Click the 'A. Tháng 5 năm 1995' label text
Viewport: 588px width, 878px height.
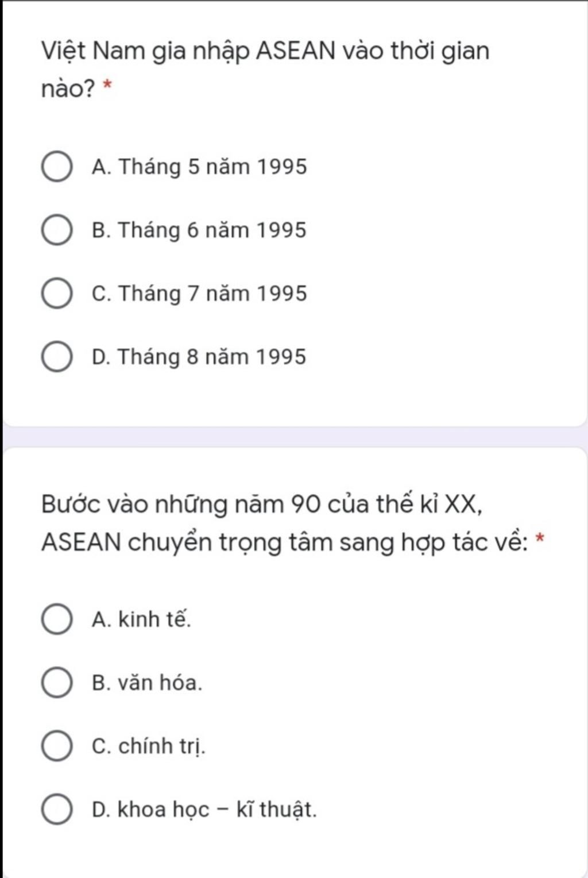[199, 167]
